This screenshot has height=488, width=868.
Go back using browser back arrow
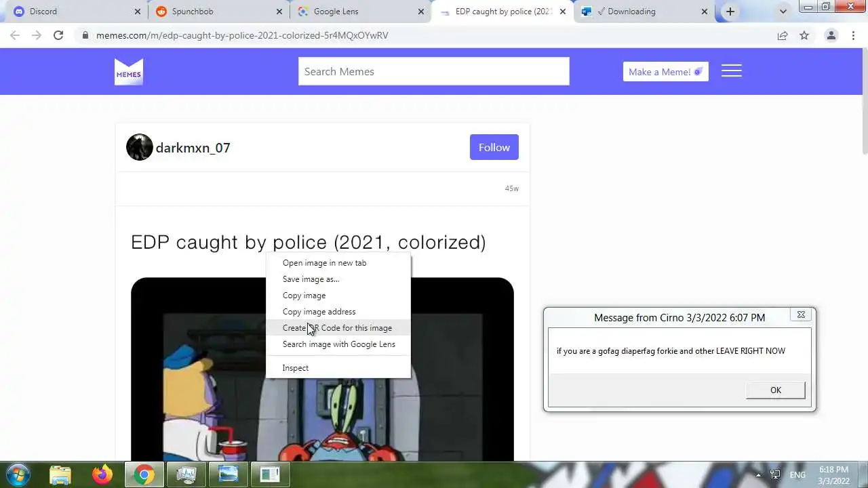click(x=15, y=35)
